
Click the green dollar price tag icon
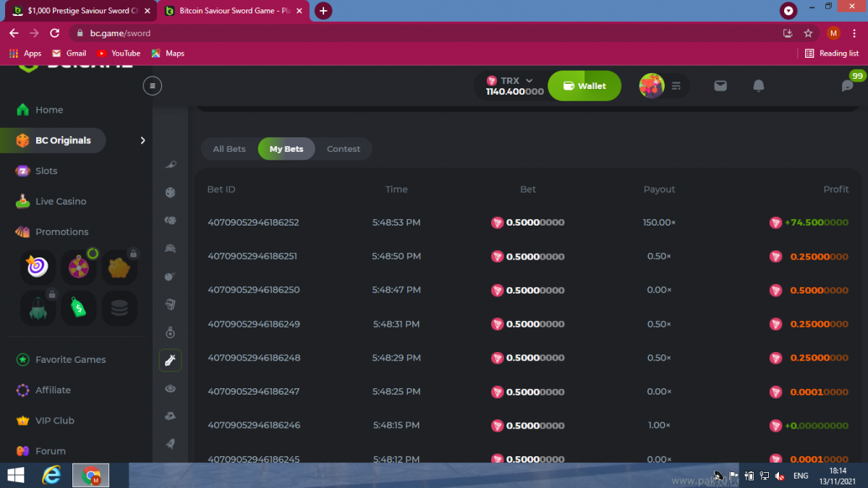78,308
